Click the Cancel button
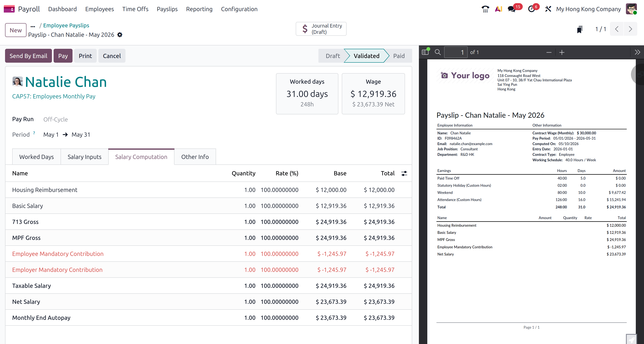Viewport: 644px width, 344px height. click(112, 56)
